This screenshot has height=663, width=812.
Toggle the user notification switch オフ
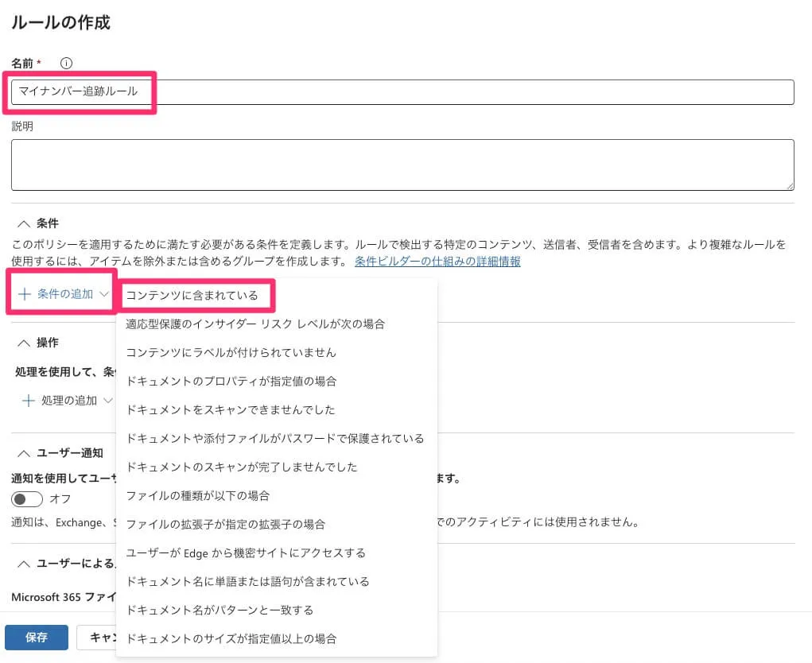(x=27, y=499)
